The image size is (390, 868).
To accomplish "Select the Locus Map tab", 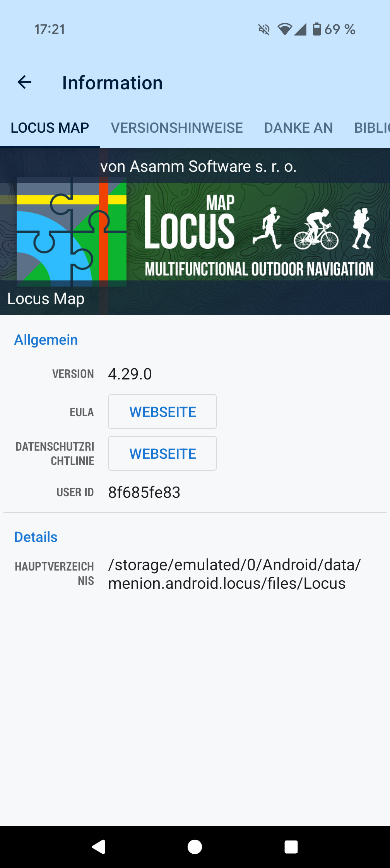I will tap(50, 128).
